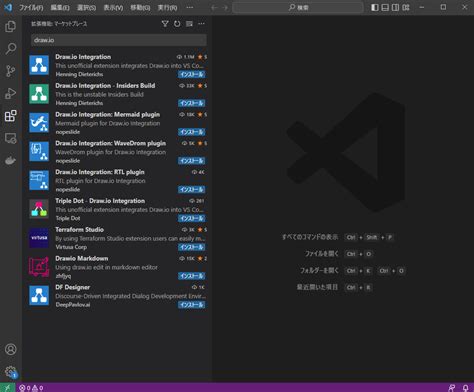Click Triple Dot colorful extension thumbnail
This screenshot has width=474, height=392.
(39, 209)
